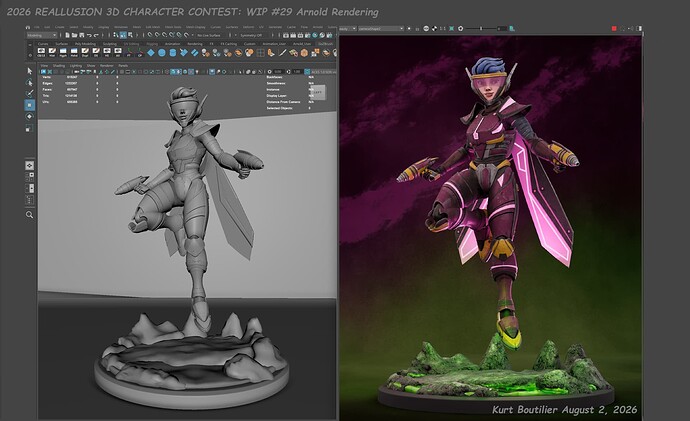Open the Symmetry Off dropdown
The image size is (690, 421).
pyautogui.click(x=251, y=35)
